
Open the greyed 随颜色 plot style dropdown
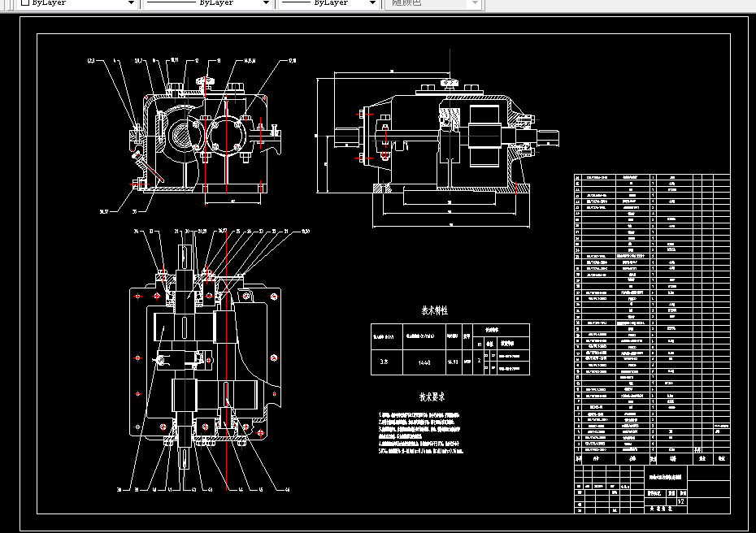click(x=434, y=3)
